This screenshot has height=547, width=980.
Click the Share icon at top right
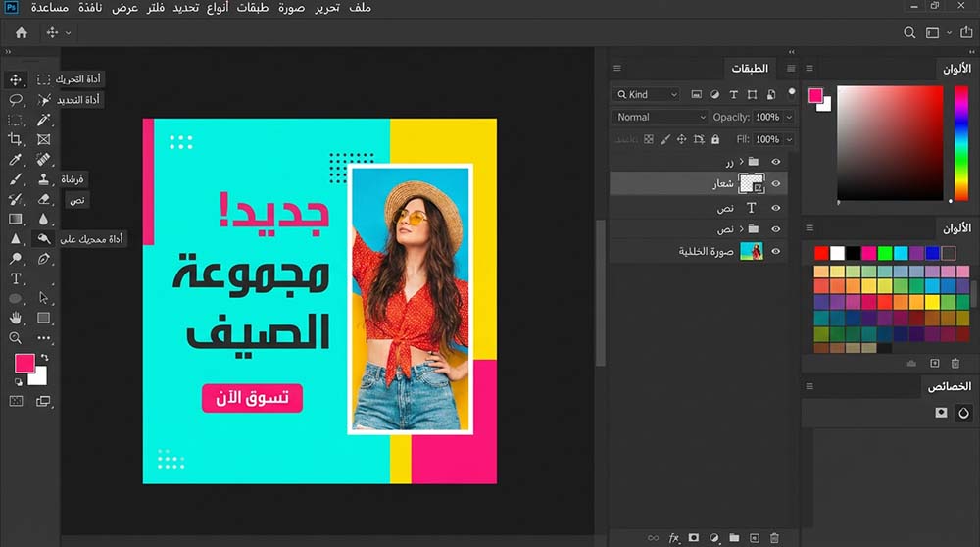coord(966,32)
